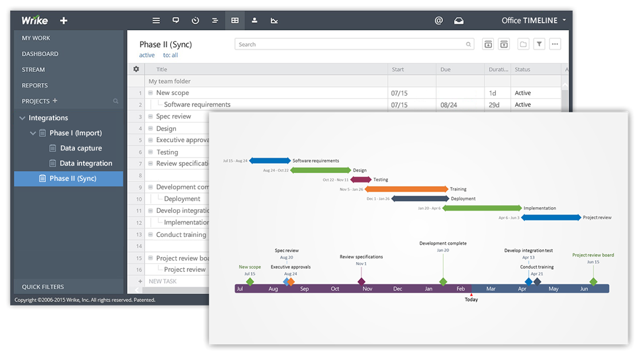Click the 'to: all' assignee link
The width and height of the screenshot is (639, 364).
click(x=170, y=56)
